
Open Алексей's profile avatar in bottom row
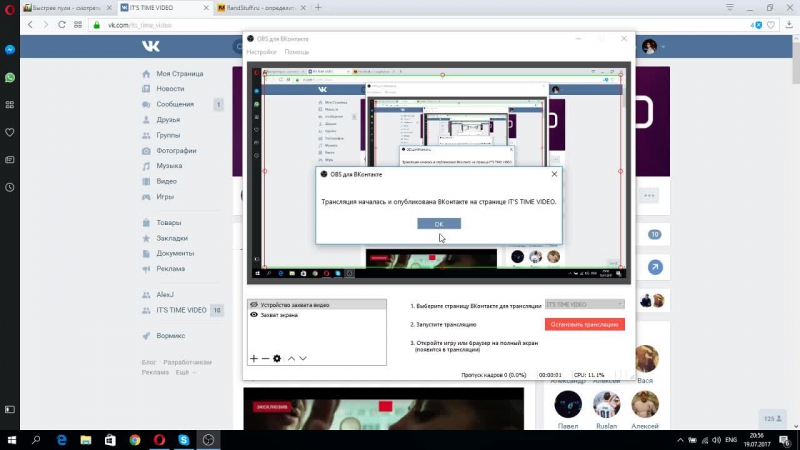click(645, 404)
